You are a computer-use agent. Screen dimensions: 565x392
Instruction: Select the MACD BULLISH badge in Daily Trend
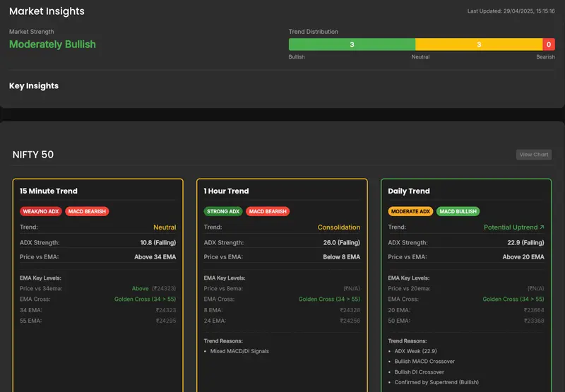(458, 211)
